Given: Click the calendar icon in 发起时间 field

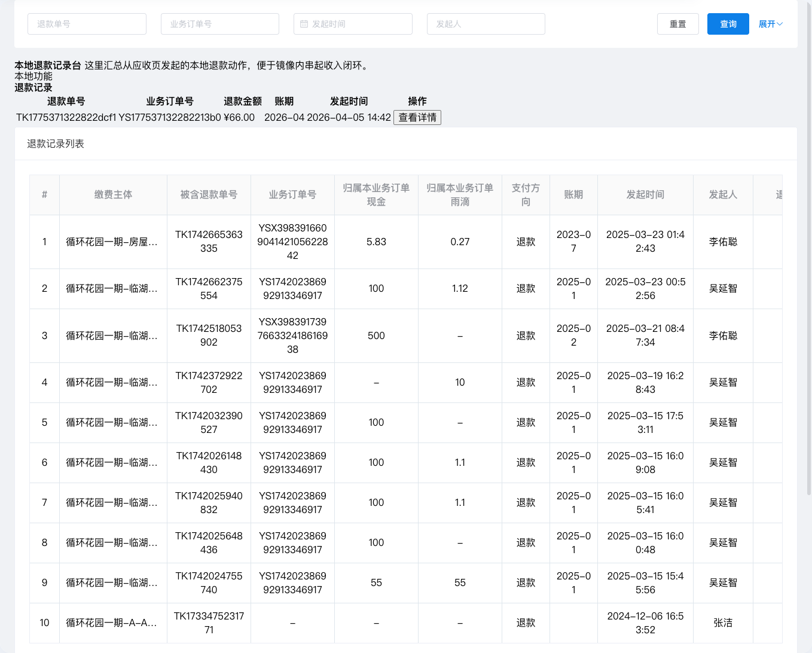Looking at the screenshot, I should pos(304,24).
